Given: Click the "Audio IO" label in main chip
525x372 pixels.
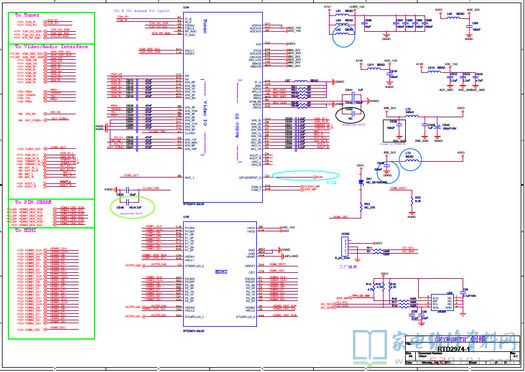Looking at the screenshot, I should click(x=237, y=126).
